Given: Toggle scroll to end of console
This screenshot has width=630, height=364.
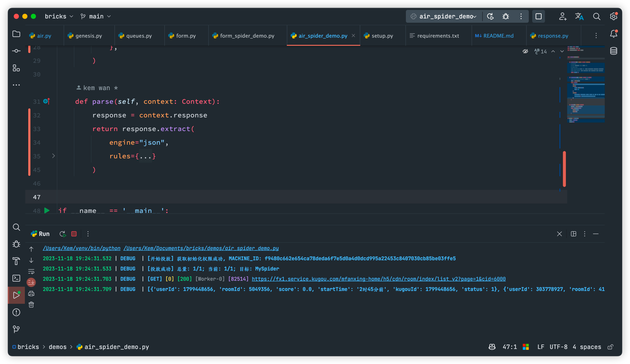Looking at the screenshot, I should click(x=31, y=282).
